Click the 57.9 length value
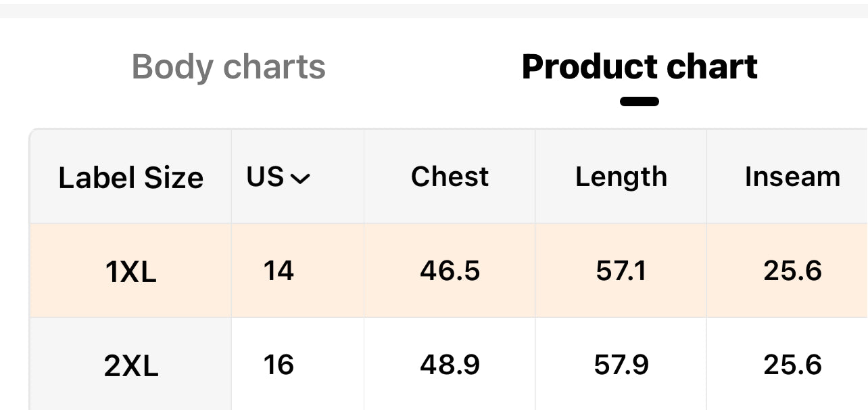868x410 pixels. coord(621,365)
